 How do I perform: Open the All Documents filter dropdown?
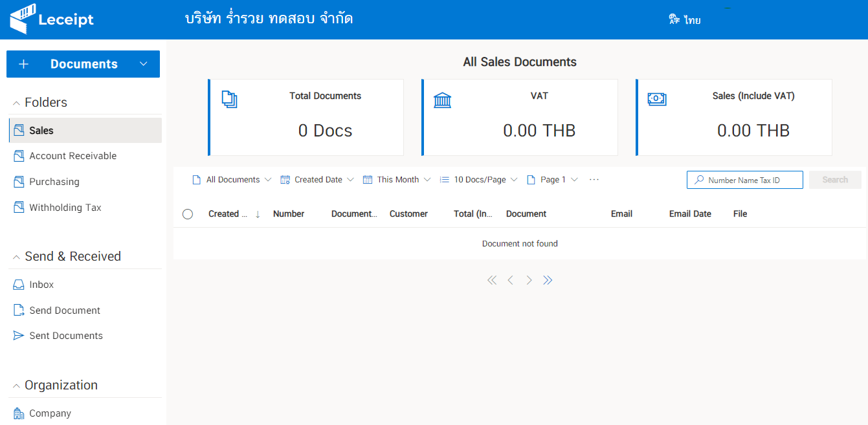[232, 180]
